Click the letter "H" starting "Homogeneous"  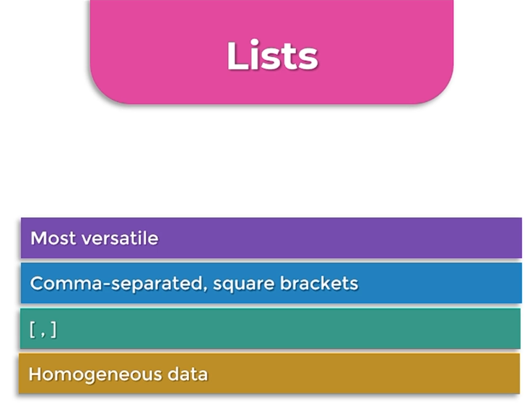point(35,374)
